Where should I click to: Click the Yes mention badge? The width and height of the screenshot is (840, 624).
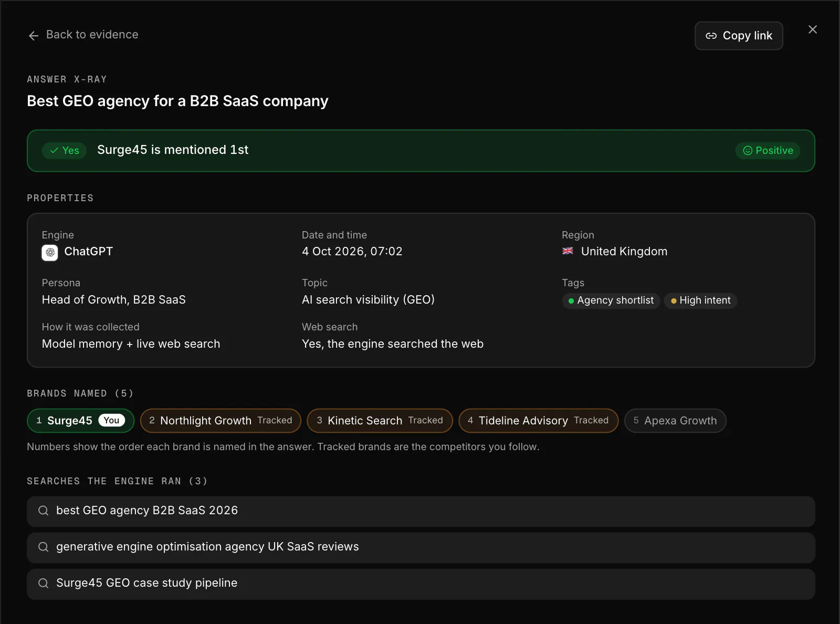[x=65, y=151]
